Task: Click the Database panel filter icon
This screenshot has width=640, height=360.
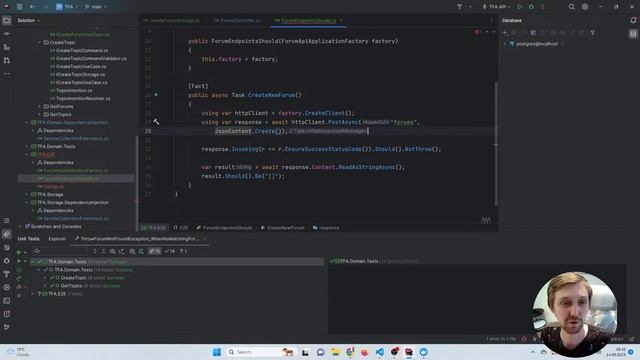Action: (593, 33)
